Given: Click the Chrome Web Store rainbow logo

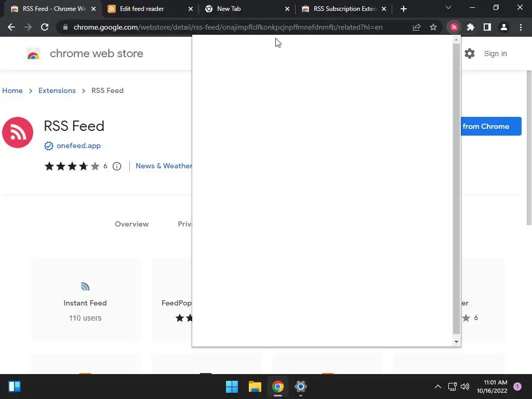Looking at the screenshot, I should [33, 54].
